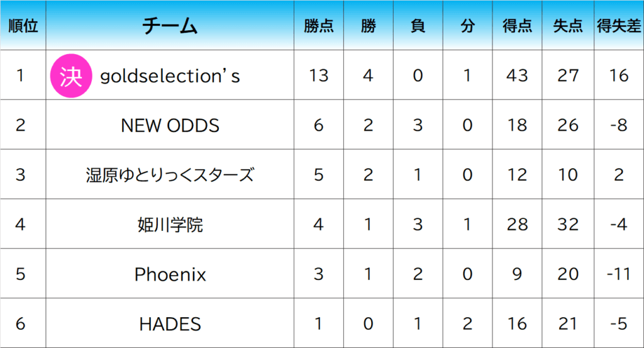
Task: Select the Phoenix team row
Action: point(322,274)
